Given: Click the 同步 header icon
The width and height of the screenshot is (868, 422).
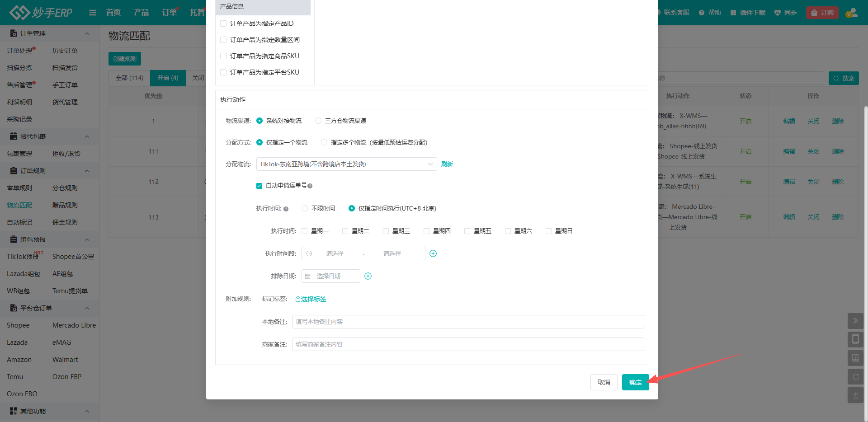Looking at the screenshot, I should [778, 13].
